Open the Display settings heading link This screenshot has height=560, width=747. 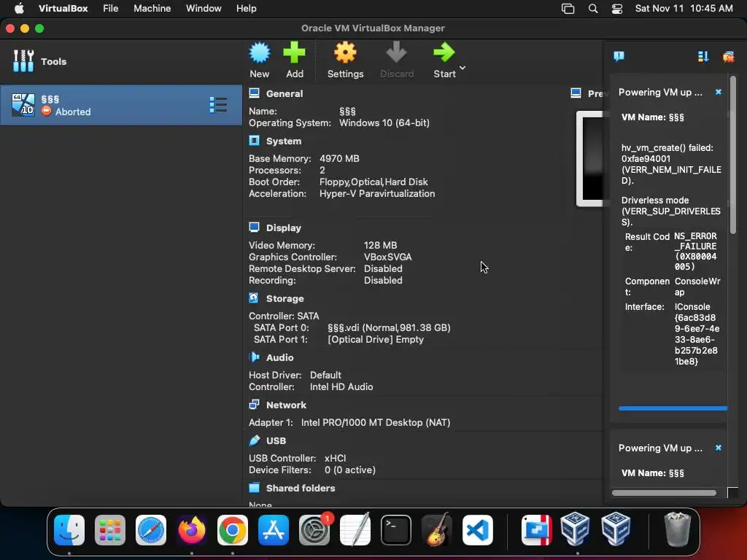[x=284, y=227]
